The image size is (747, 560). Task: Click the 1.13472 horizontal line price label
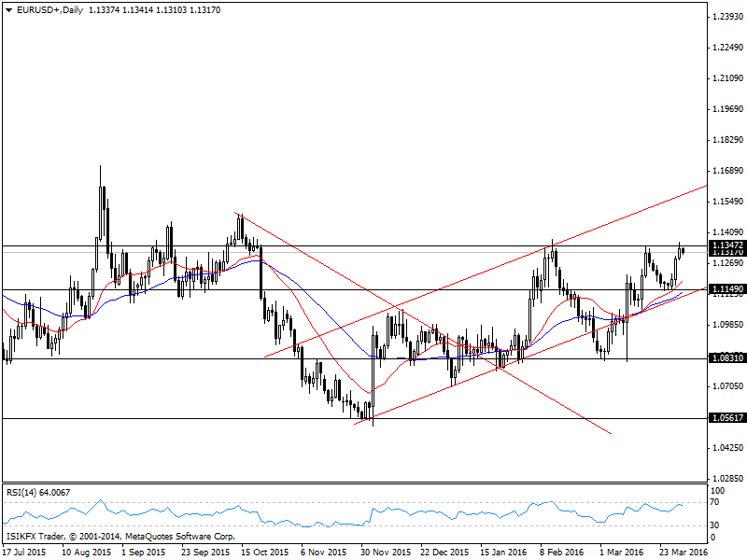[727, 245]
